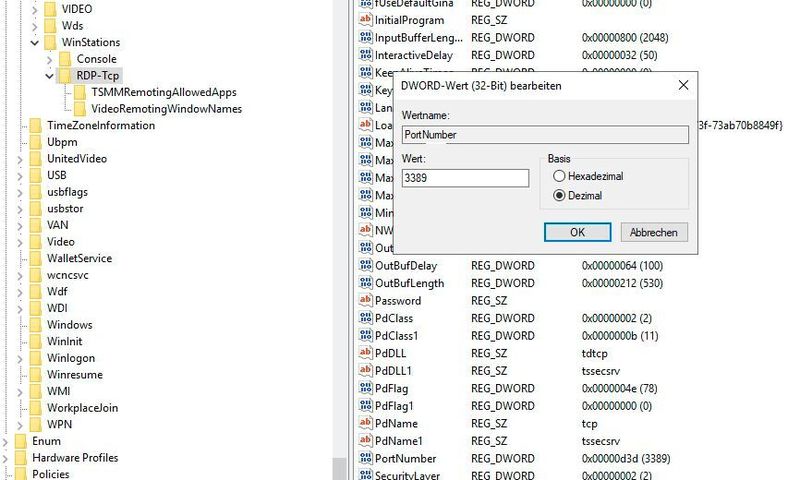
Task: Click the PdDLL data tdtcp
Action: click(594, 353)
